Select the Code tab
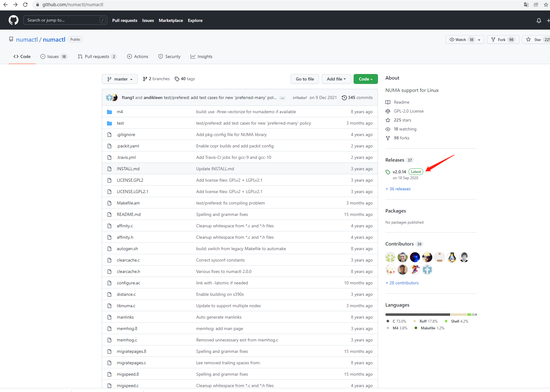The image size is (550, 392). (x=22, y=56)
